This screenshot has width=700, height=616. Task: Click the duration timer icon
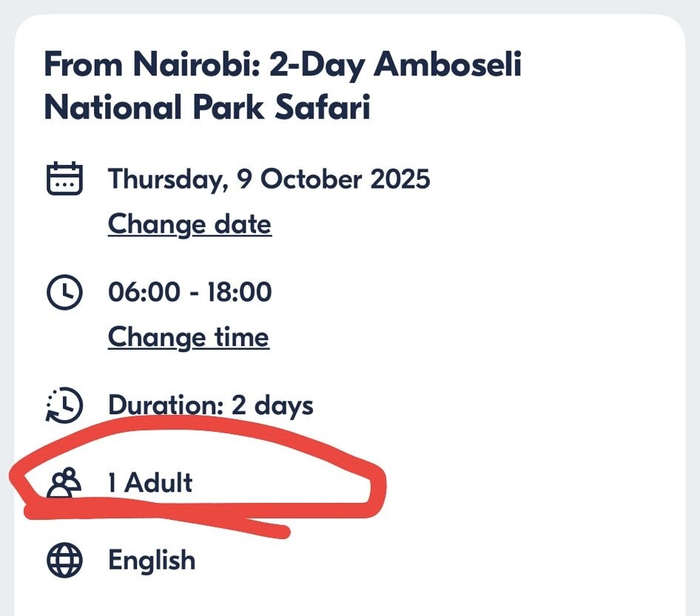click(65, 405)
